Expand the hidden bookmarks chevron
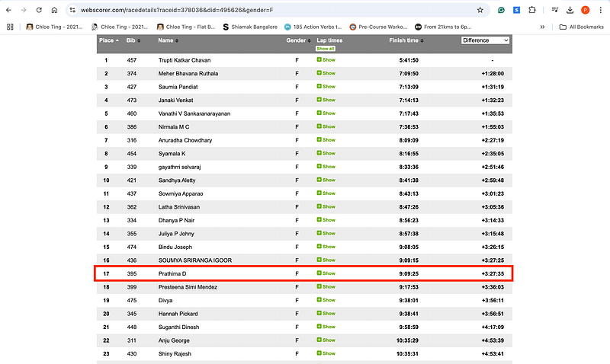The height and width of the screenshot is (364, 610). [542, 27]
